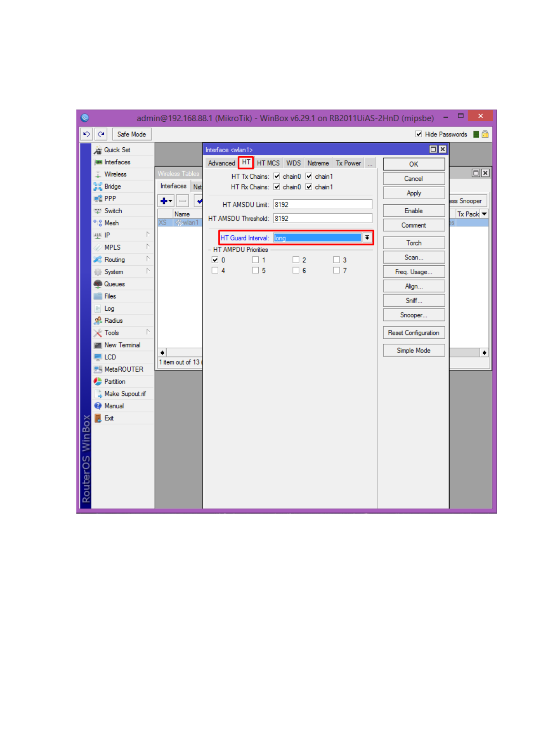Image resolution: width=535 pixels, height=756 pixels.
Task: Switch to the Tx Power tab
Action: tap(348, 163)
